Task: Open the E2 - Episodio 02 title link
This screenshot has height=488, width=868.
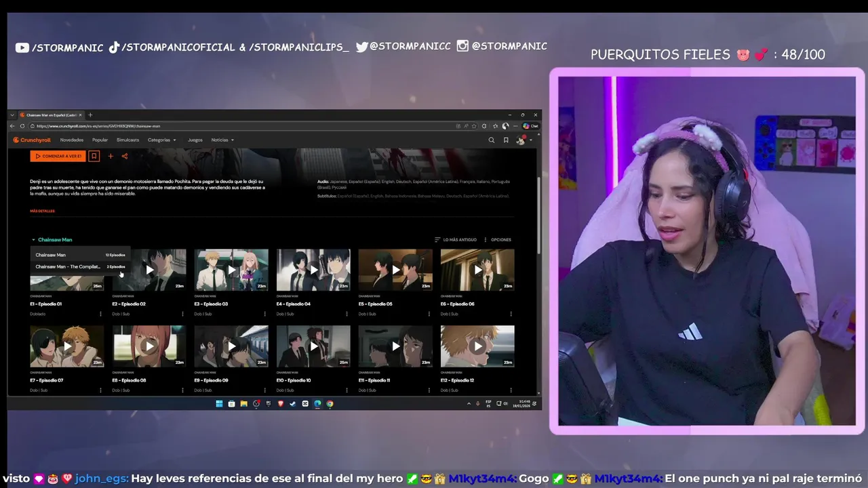Action: (x=129, y=304)
